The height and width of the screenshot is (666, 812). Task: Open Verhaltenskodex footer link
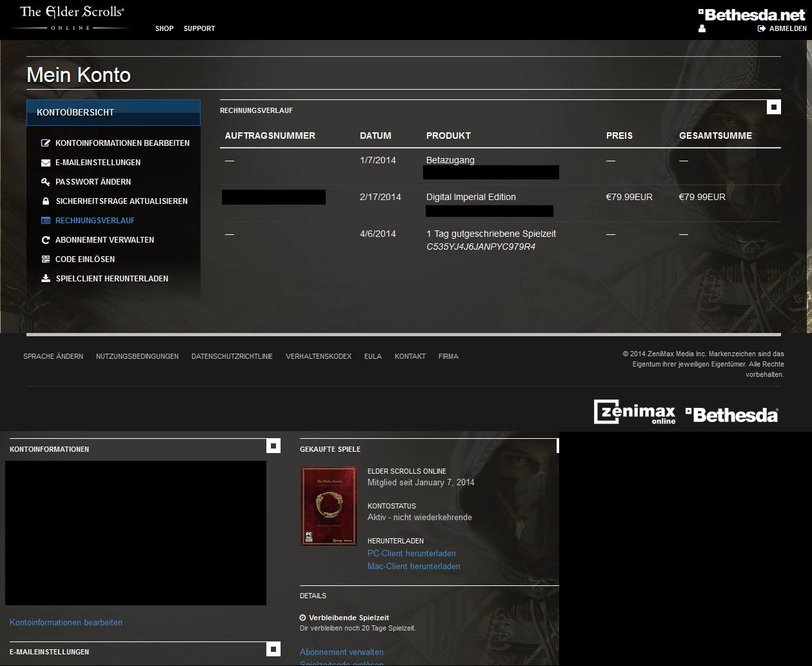319,356
